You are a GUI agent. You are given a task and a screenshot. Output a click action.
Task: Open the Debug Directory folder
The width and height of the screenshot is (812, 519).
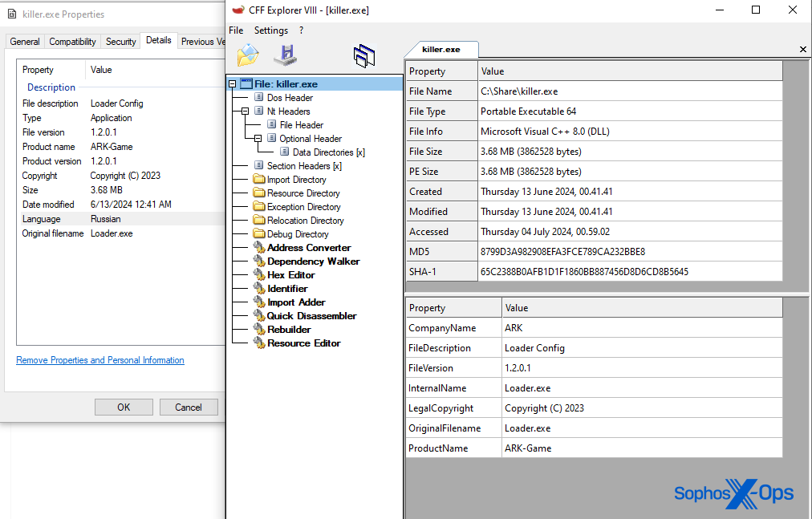tap(298, 234)
